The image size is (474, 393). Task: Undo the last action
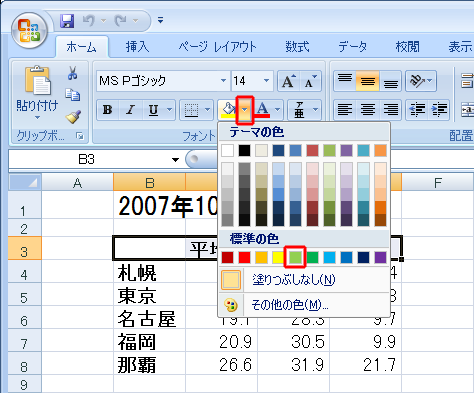[89, 21]
